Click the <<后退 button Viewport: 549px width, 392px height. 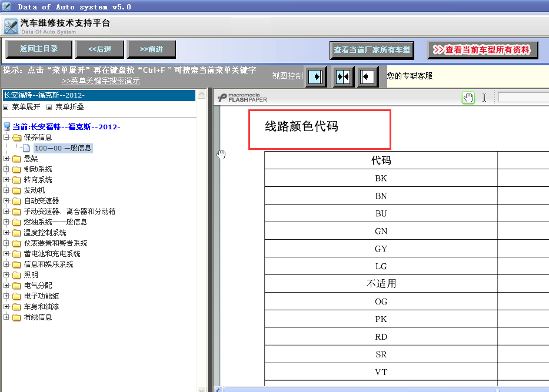100,49
